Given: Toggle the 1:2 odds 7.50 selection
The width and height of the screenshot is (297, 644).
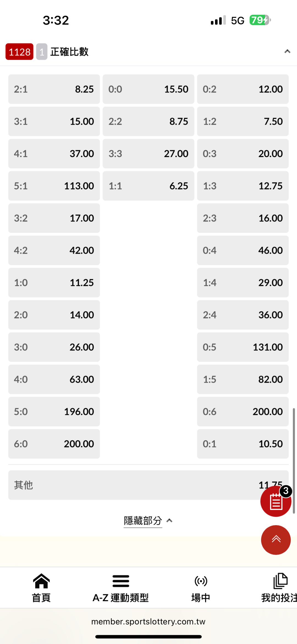Looking at the screenshot, I should click(243, 121).
